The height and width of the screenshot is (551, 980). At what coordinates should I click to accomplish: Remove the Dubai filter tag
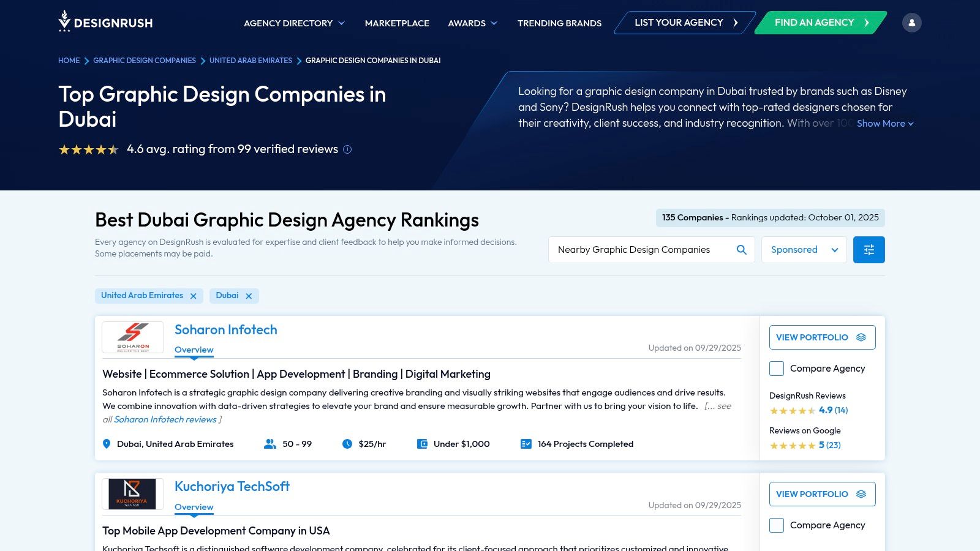pos(249,296)
